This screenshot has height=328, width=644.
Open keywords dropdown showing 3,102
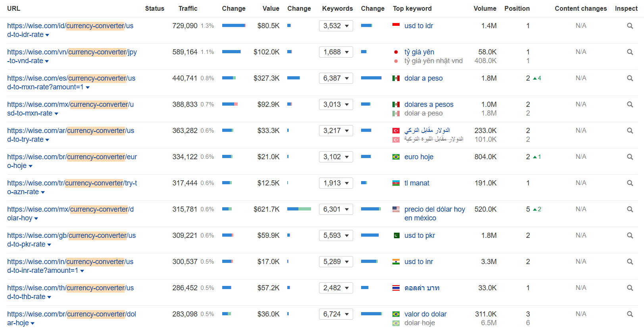point(336,157)
